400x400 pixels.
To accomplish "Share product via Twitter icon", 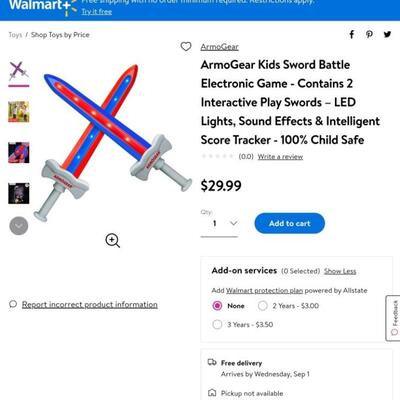I will (x=387, y=34).
